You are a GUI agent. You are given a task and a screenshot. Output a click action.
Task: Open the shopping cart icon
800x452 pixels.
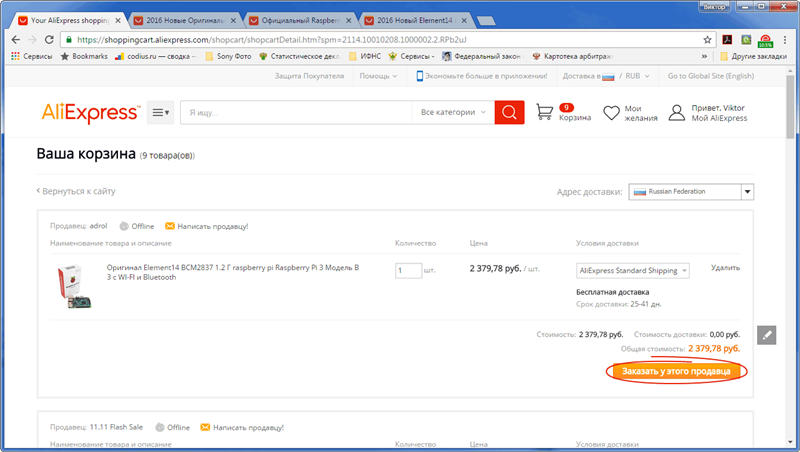click(545, 113)
